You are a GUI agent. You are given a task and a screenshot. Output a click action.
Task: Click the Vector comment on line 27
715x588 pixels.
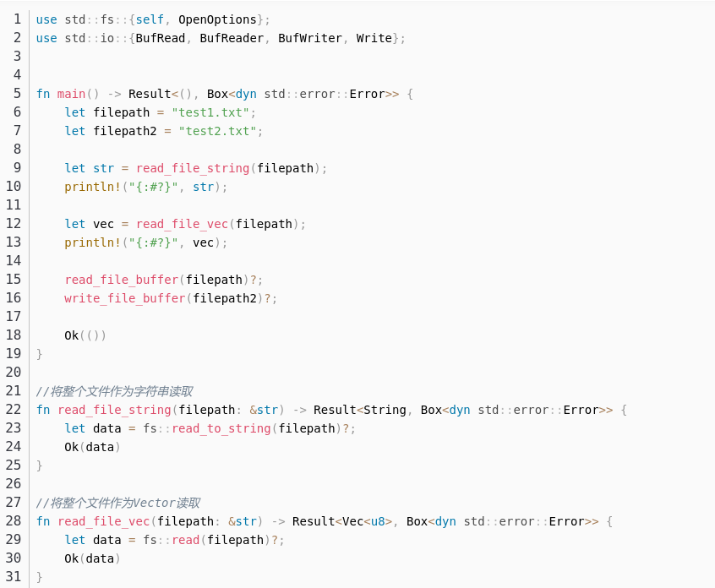click(118, 503)
